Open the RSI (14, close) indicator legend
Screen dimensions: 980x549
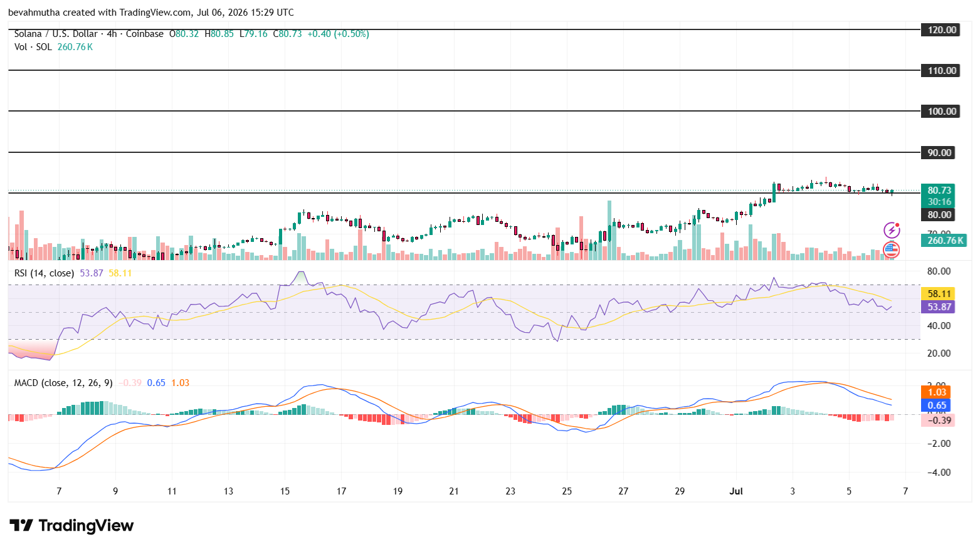pos(44,273)
